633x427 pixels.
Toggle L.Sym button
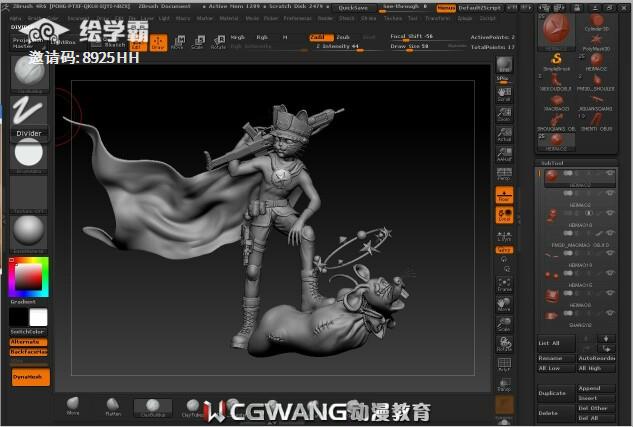[504, 236]
